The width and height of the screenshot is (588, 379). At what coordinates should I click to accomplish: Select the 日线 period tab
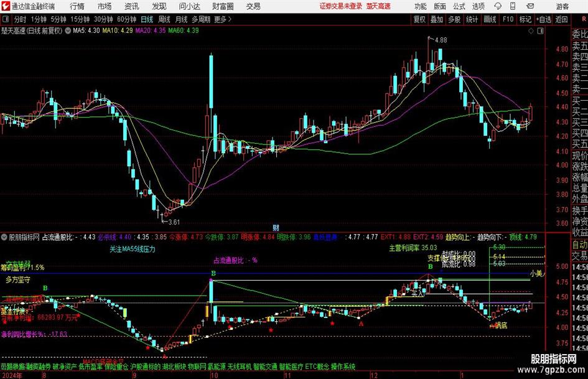point(147,19)
